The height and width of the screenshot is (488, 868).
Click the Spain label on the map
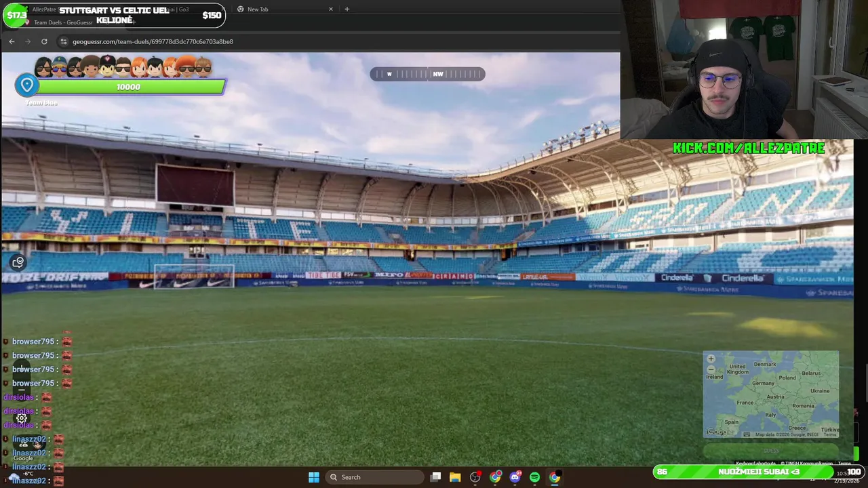click(x=731, y=422)
